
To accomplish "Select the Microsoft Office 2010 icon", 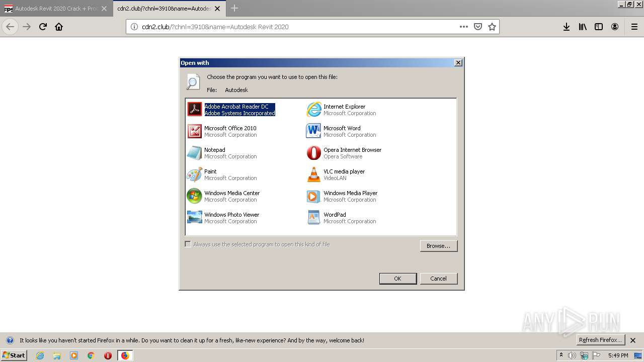I will 194,131.
